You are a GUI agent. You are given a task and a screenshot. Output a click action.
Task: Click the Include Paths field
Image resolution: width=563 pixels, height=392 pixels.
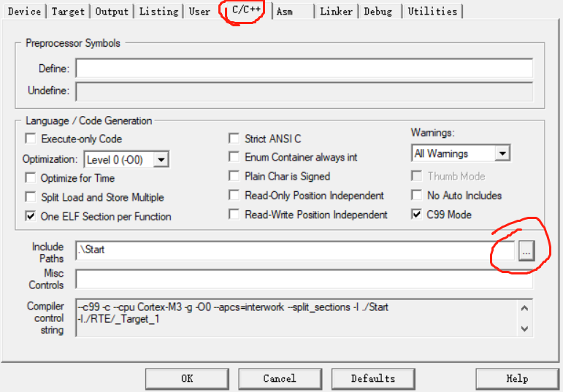pyautogui.click(x=295, y=250)
